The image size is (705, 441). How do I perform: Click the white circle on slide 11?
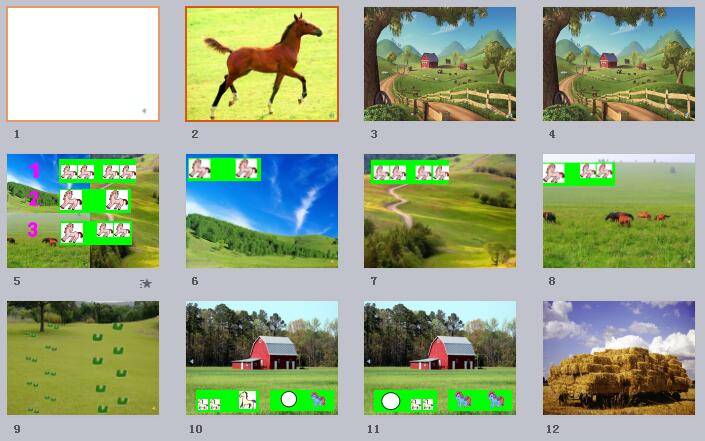390,401
